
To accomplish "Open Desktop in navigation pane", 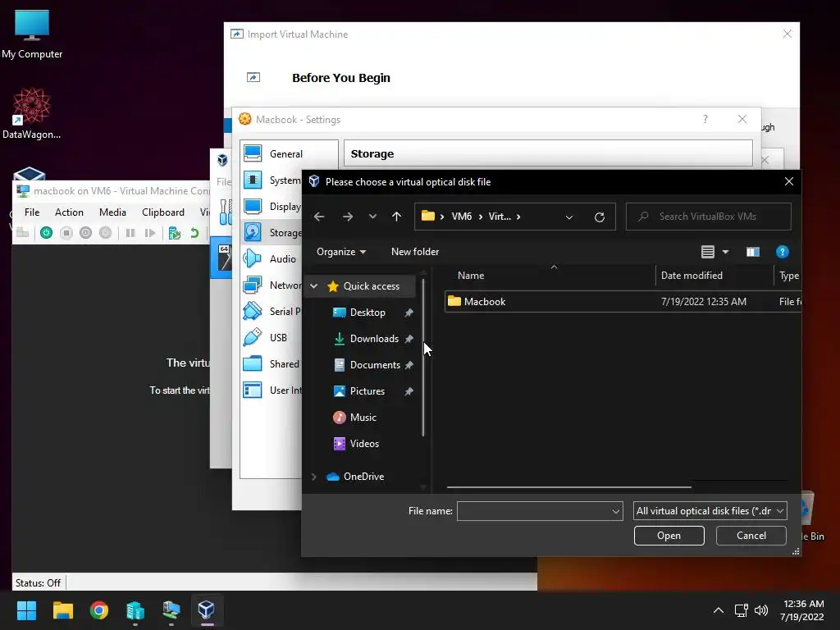I will coord(367,313).
